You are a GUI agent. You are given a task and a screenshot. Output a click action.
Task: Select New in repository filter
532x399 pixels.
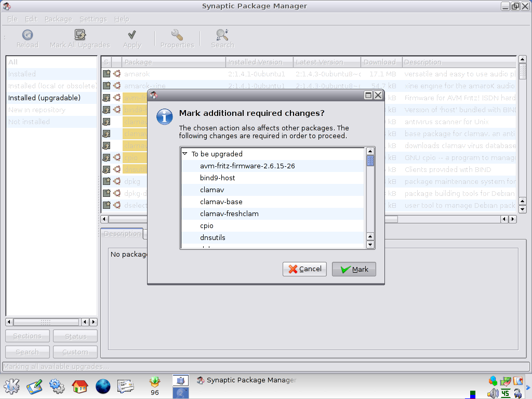(x=51, y=110)
